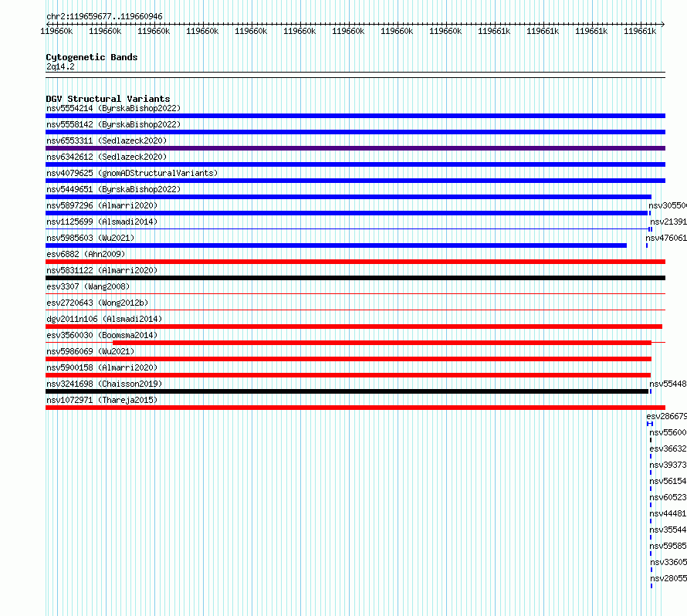Open esv3307 (Wang2008) variant label
The height and width of the screenshot is (616, 687).
(x=88, y=286)
